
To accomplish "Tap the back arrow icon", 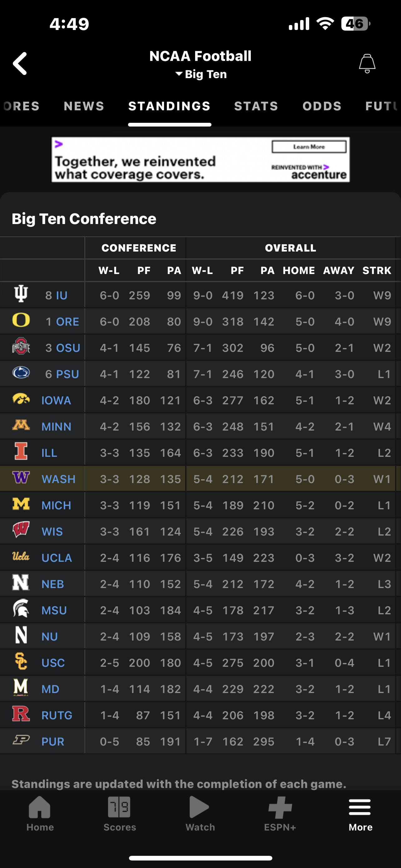I will click(20, 63).
